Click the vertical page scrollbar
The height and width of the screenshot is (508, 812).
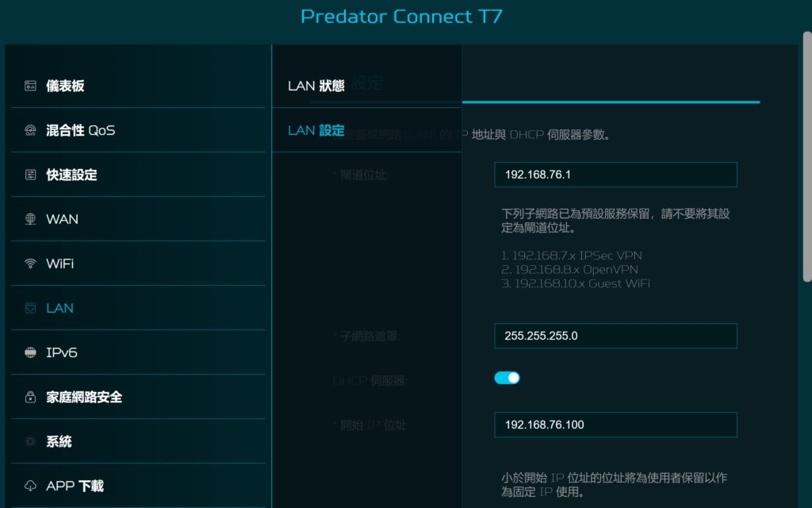click(806, 156)
